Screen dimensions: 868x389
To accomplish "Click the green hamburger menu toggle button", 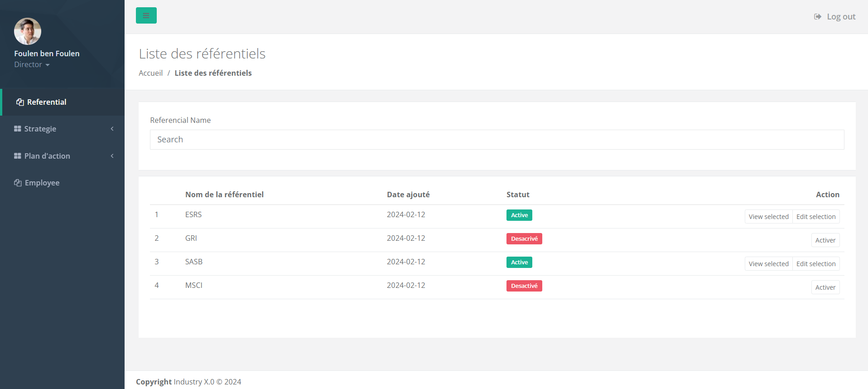I will click(x=146, y=15).
